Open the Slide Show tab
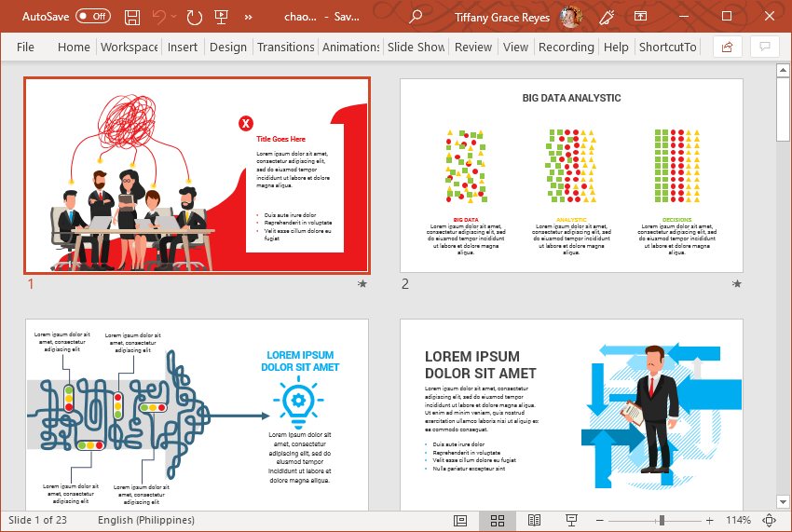Viewport: 792px width, 532px height. click(x=416, y=47)
